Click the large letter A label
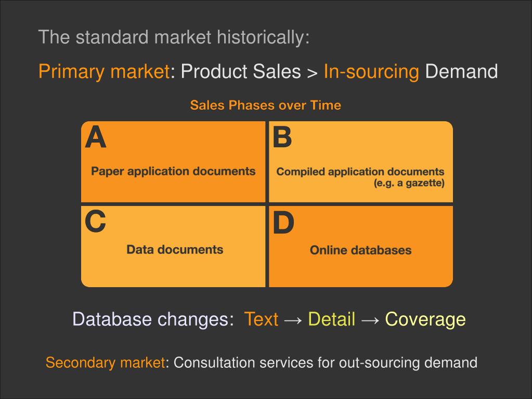The width and height of the screenshot is (532, 399). pos(96,137)
